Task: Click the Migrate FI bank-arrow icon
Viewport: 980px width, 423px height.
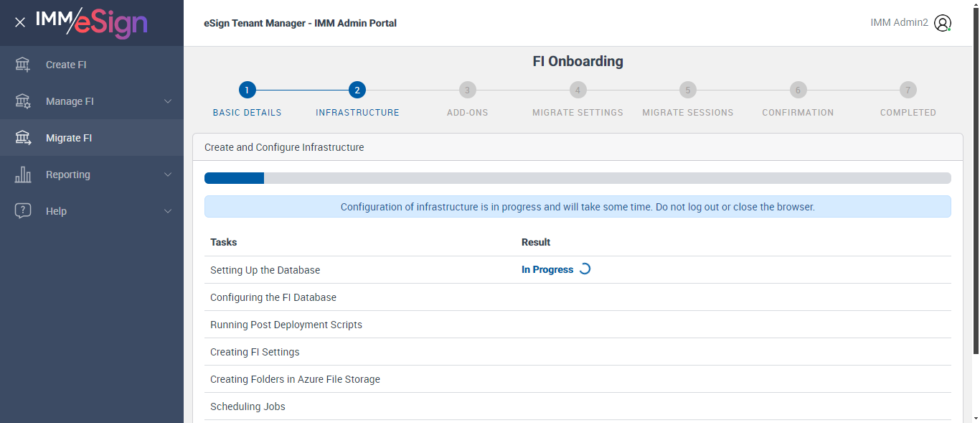Action: point(23,138)
